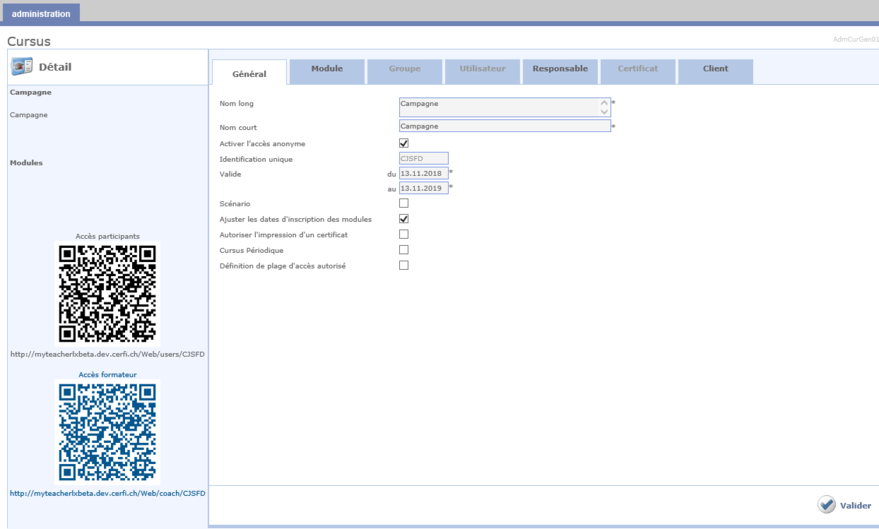Open the participants Web/users/CJSFD link
The height and width of the screenshot is (529, 879).
(107, 354)
